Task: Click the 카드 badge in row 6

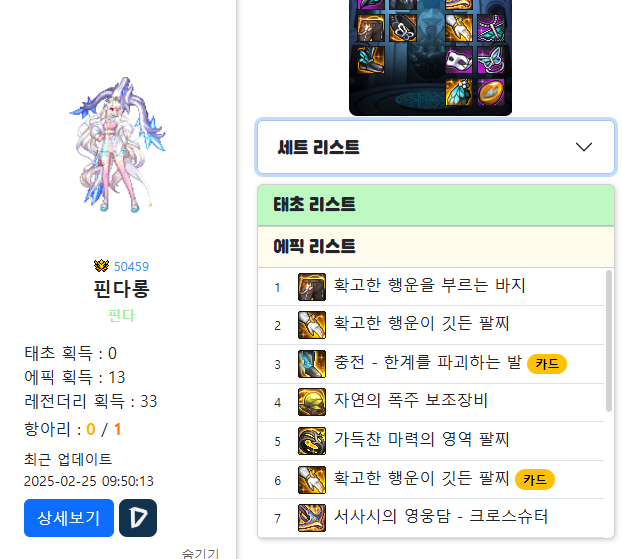Action: [535, 480]
